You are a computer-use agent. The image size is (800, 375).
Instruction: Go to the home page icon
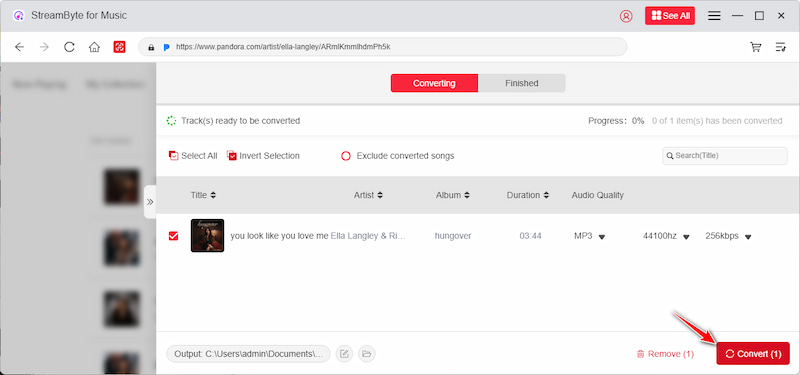[94, 47]
